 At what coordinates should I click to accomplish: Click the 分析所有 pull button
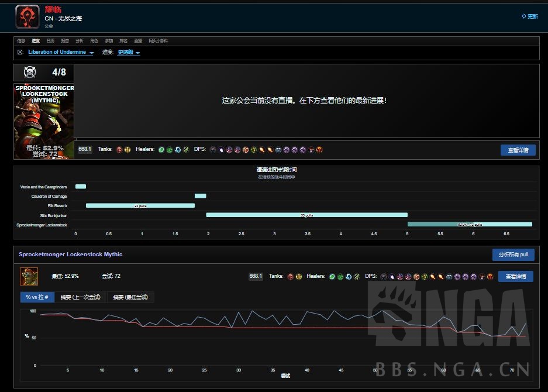pyautogui.click(x=513, y=255)
